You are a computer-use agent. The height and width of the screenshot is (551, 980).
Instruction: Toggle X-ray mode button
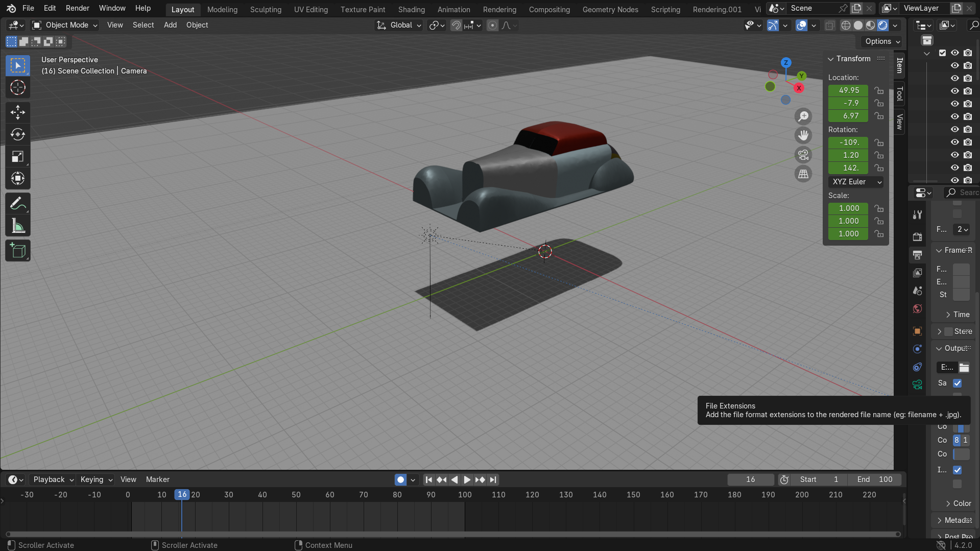coord(830,25)
